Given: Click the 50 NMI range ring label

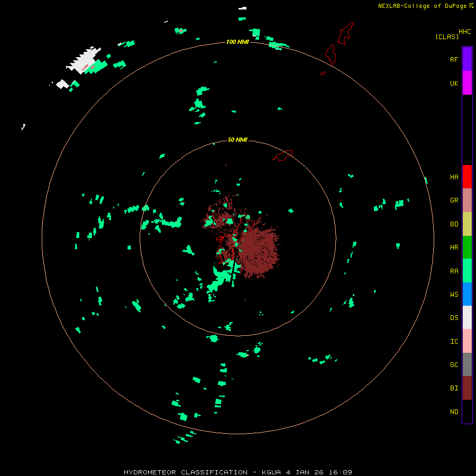Looking at the screenshot, I should click(x=237, y=140).
